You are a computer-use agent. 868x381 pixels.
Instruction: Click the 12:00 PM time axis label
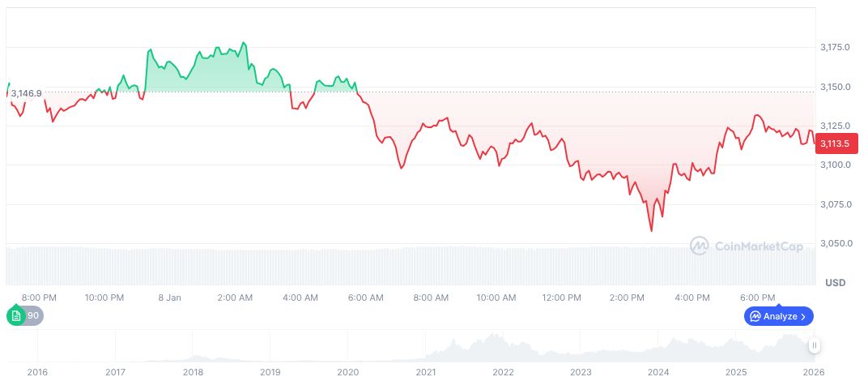pyautogui.click(x=561, y=298)
